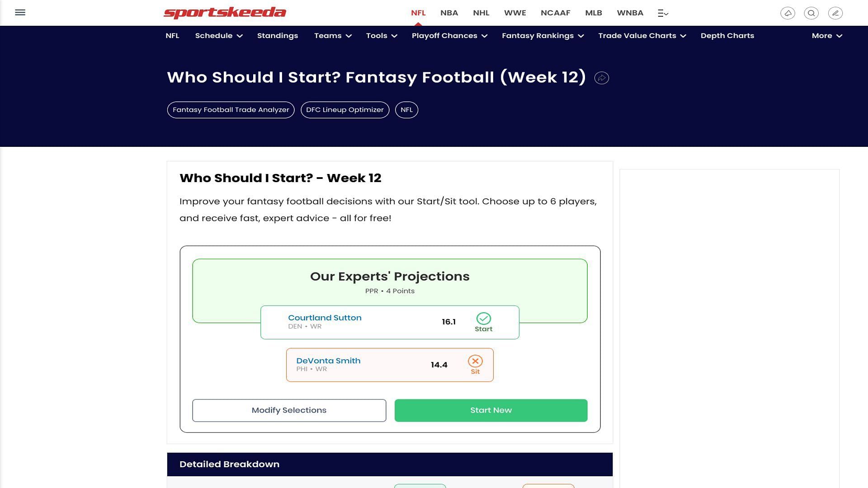Toggle the More dropdown in the navigation bar
Viewport: 868px width, 488px height.
click(827, 36)
